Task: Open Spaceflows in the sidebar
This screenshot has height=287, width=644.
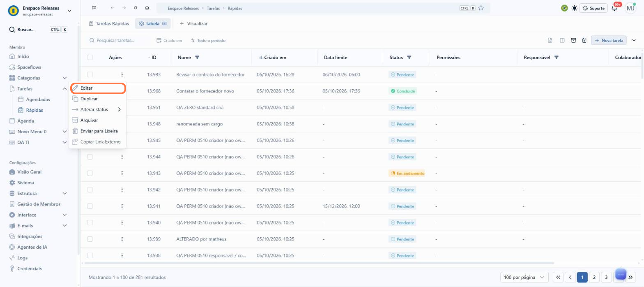Action: [29, 67]
